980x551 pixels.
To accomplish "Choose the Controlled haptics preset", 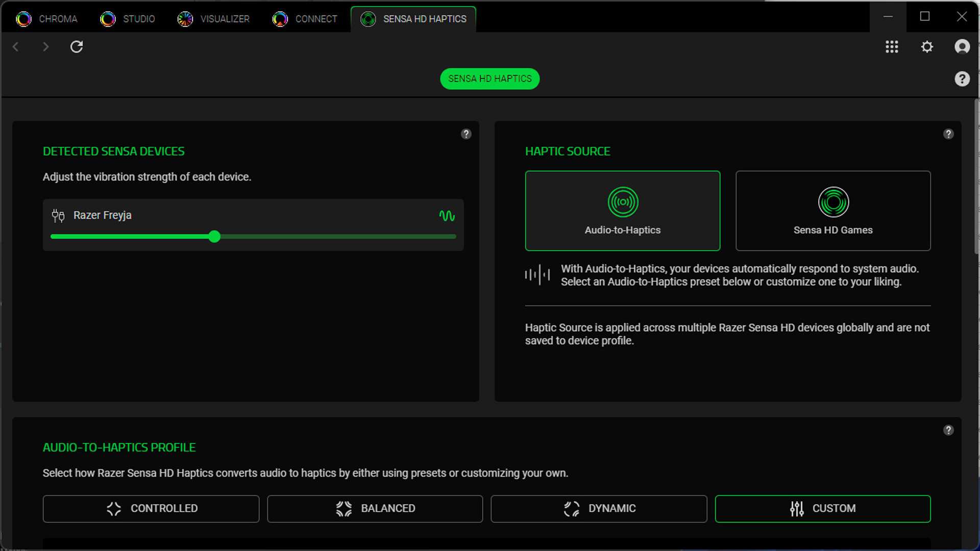I will pos(151,509).
